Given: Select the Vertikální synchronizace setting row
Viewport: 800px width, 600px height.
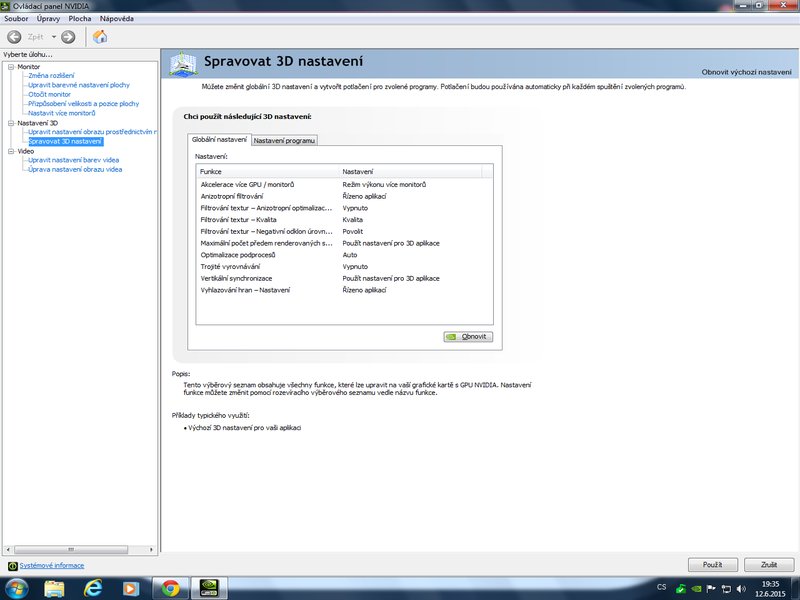Looking at the screenshot, I should click(250, 278).
